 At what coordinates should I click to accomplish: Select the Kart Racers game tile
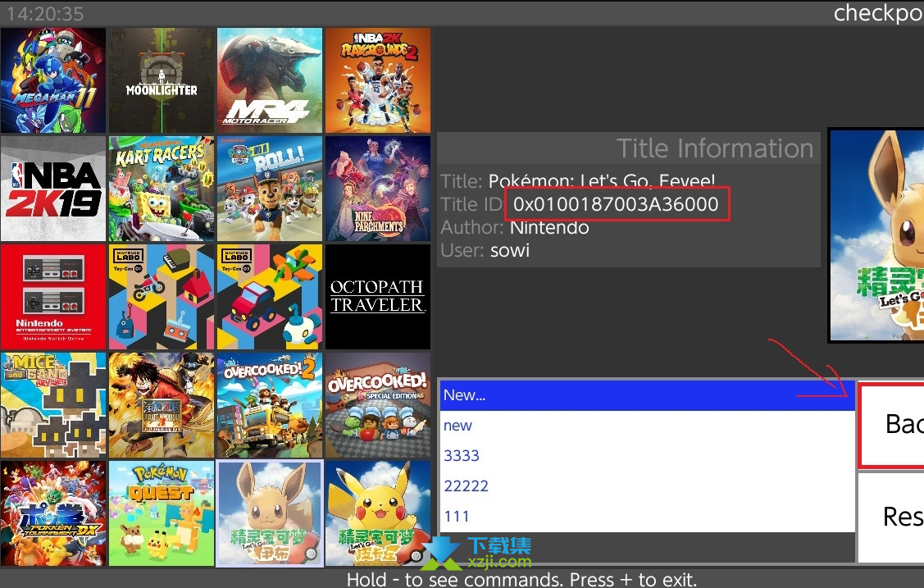pyautogui.click(x=162, y=189)
